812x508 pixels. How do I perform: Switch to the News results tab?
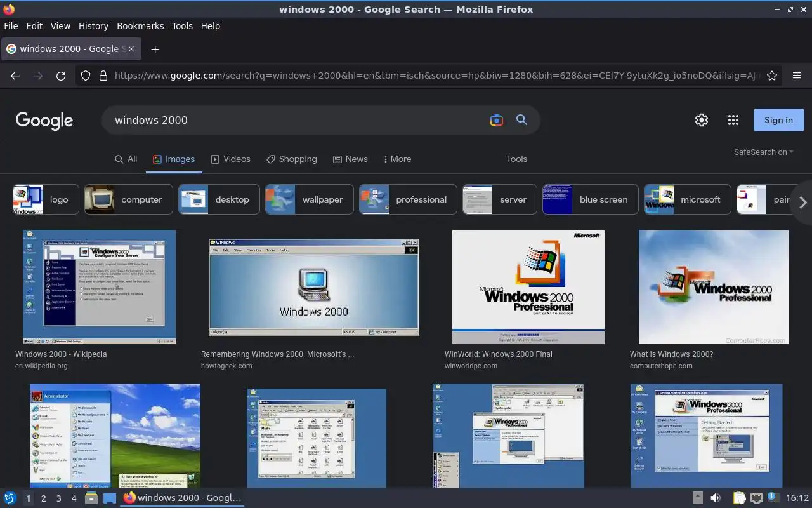[350, 159]
